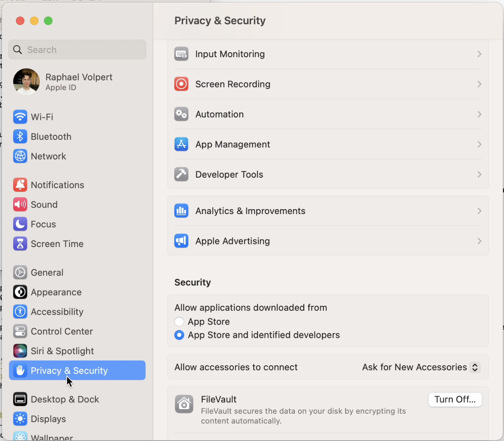Viewport: 504px width, 441px height.
Task: Select the Bluetooth icon in sidebar
Action: (20, 136)
